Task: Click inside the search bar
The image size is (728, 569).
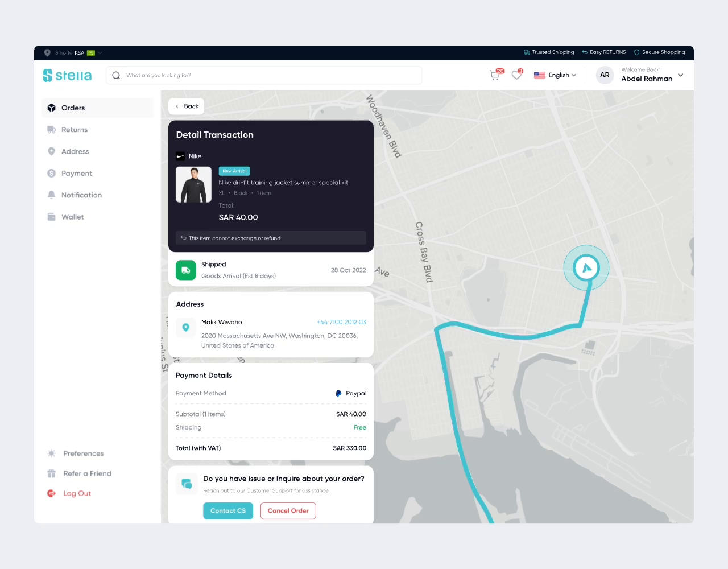Action: (x=263, y=75)
